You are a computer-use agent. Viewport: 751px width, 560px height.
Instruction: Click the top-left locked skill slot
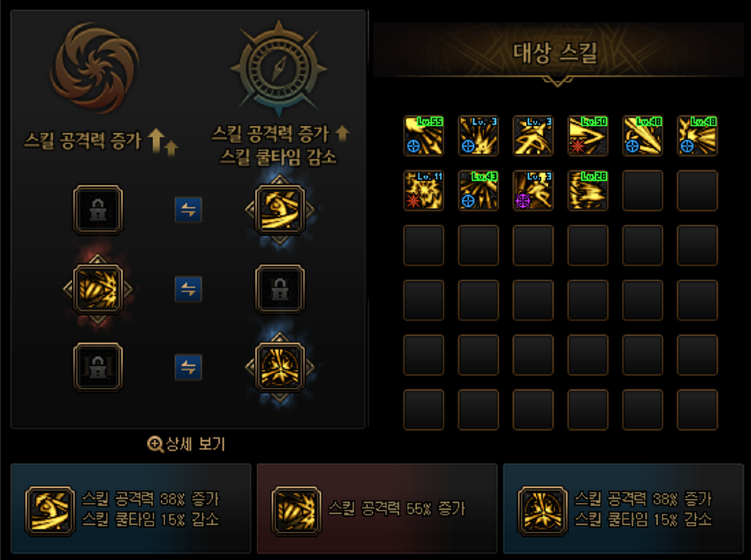98,210
